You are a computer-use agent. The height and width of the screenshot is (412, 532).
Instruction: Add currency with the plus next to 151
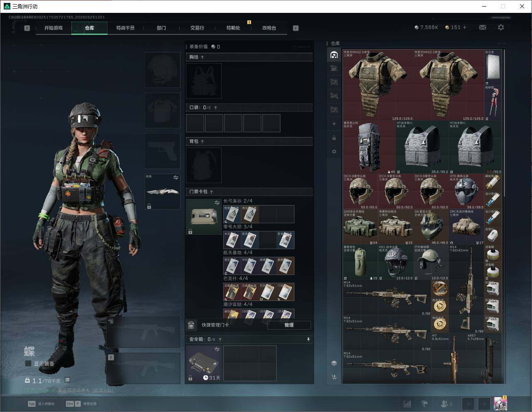click(x=464, y=27)
